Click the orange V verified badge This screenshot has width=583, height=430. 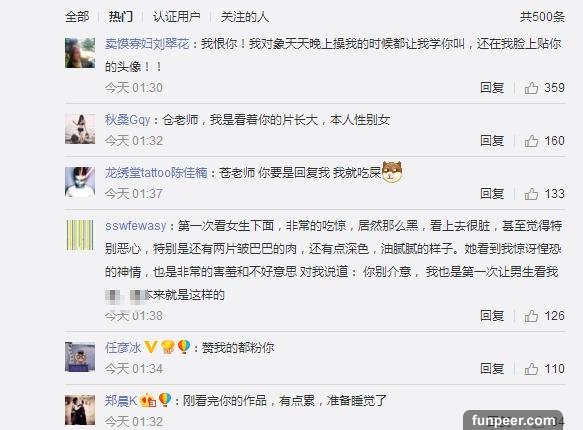(151, 347)
